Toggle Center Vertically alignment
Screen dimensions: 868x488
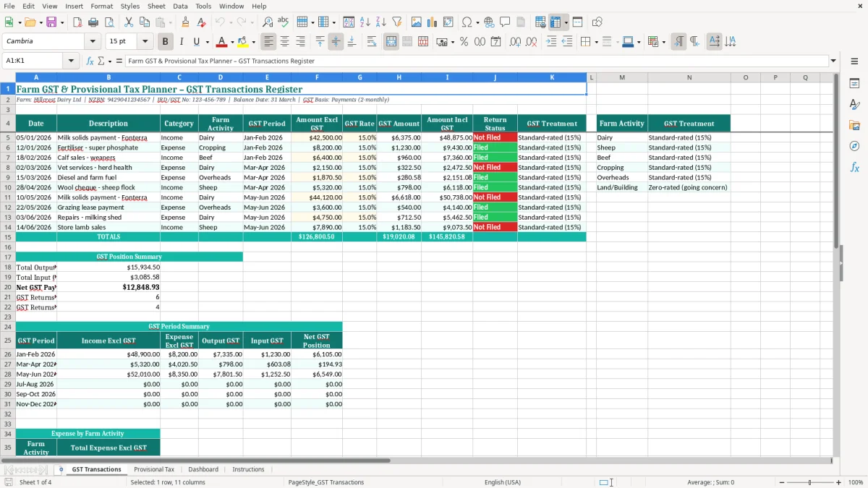(336, 42)
